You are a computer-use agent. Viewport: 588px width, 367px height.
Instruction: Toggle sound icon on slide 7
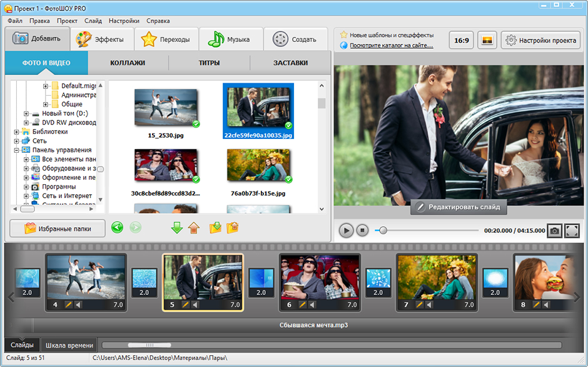tap(429, 304)
